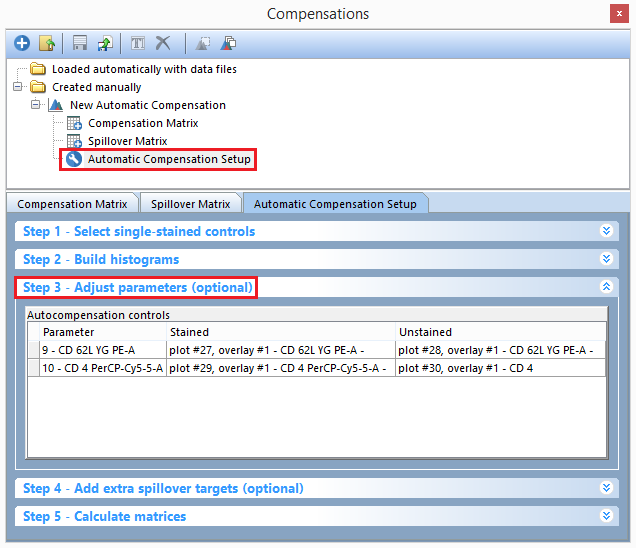Click the load compensation from file icon
Viewport: 636px width, 548px height.
pos(46,43)
